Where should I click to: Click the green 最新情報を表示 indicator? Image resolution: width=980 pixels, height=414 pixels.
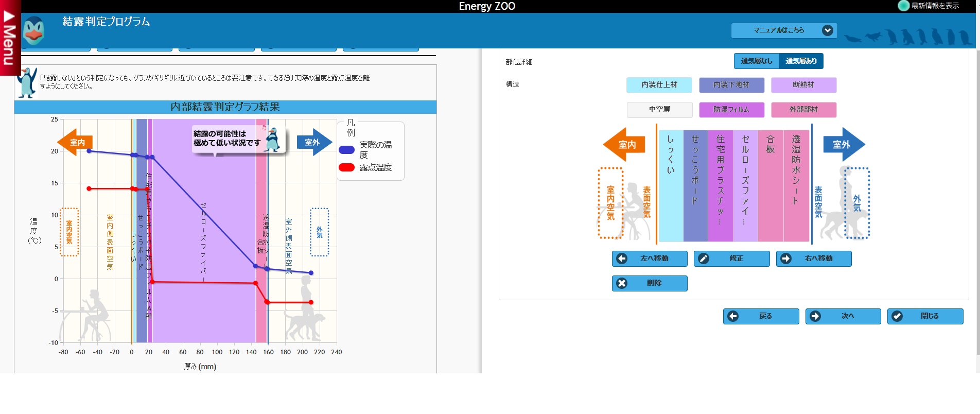coord(903,6)
